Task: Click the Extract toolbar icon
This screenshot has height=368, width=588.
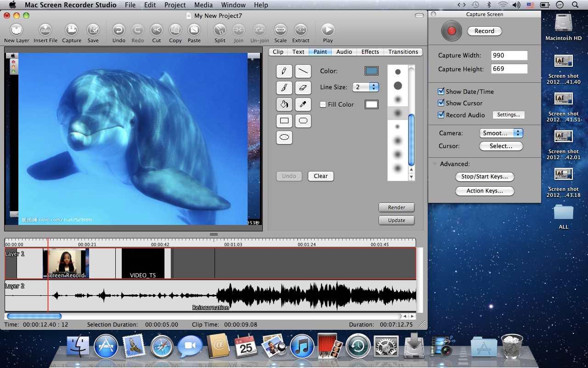Action: (x=301, y=30)
